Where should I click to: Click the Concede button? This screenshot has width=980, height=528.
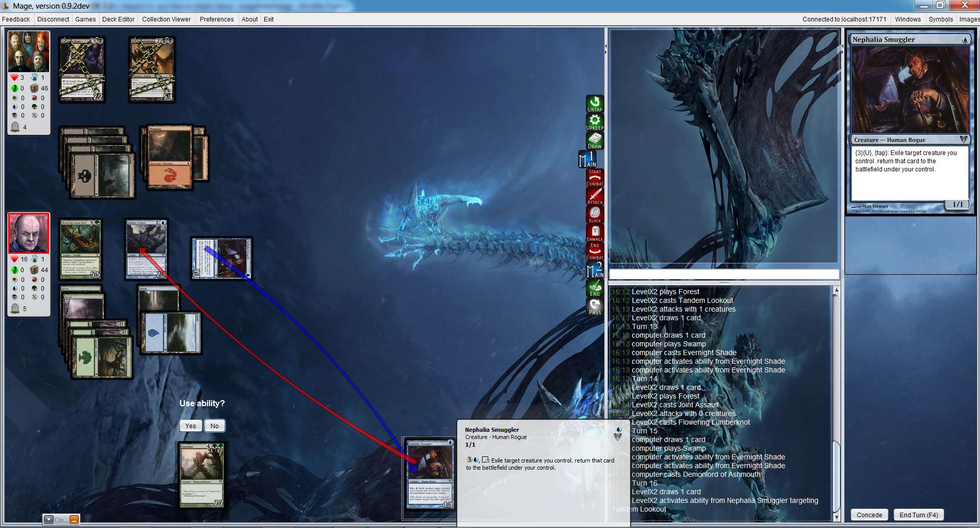click(869, 515)
